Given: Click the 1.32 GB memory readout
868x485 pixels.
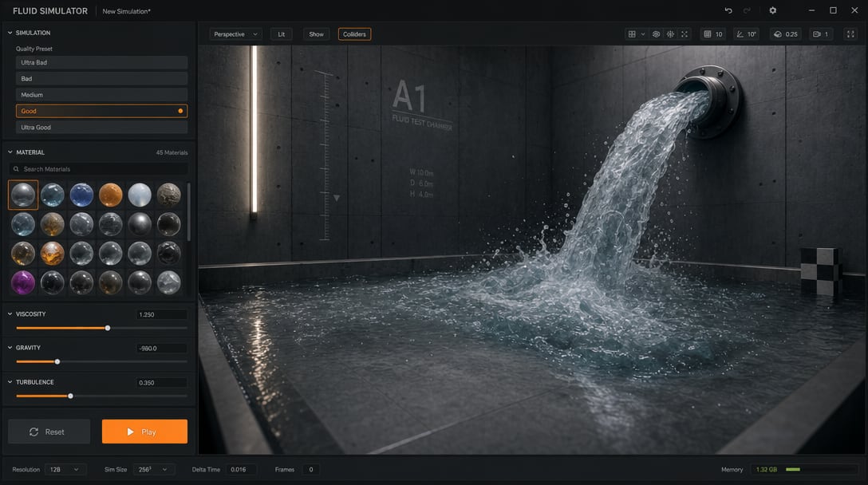Looking at the screenshot, I should tap(767, 470).
